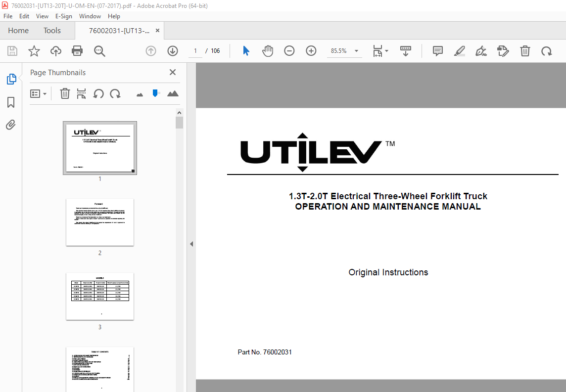Open the Attachments paperclip panel
Image resolution: width=566 pixels, height=392 pixels.
tap(11, 125)
